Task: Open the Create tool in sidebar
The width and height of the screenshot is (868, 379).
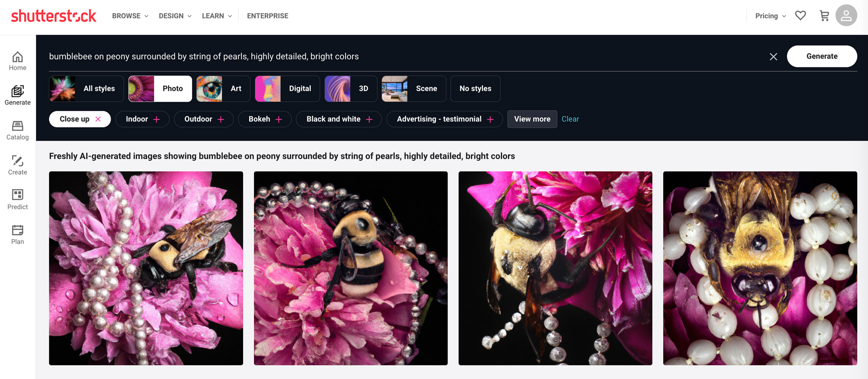Action: click(17, 165)
